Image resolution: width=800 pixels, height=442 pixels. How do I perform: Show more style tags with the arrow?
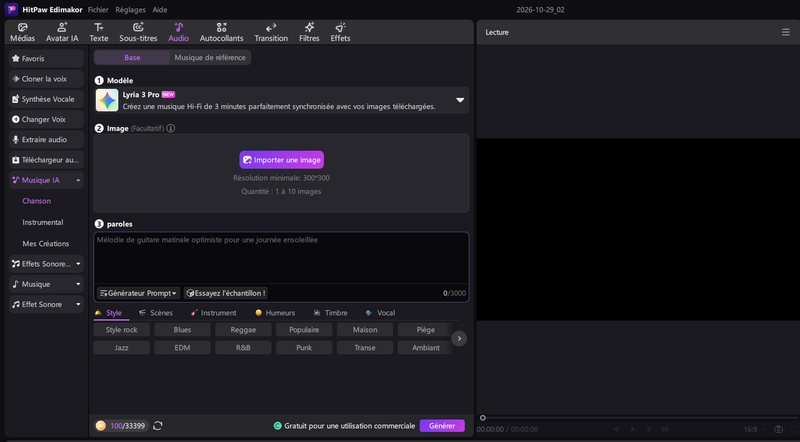point(459,338)
